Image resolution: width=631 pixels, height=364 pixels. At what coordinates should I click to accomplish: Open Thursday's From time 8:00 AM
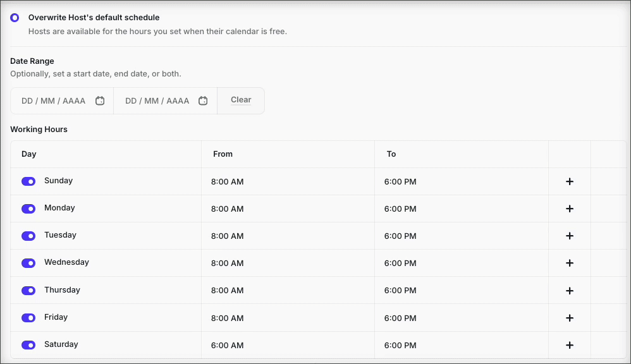click(228, 291)
